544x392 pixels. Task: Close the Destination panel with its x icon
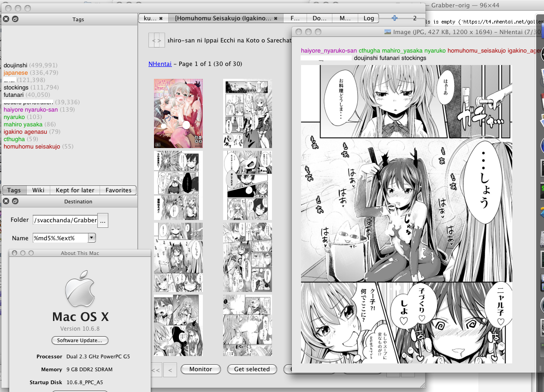click(6, 201)
